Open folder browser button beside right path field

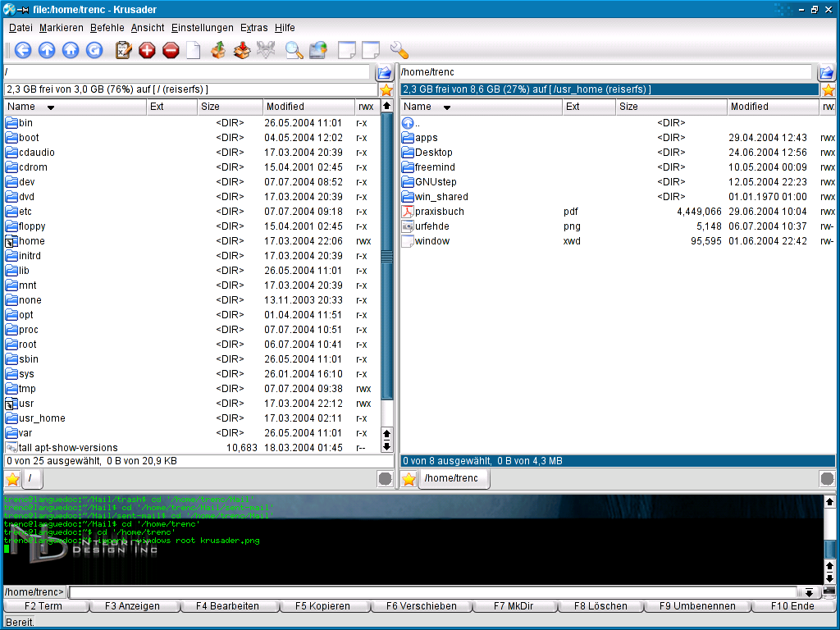click(827, 72)
